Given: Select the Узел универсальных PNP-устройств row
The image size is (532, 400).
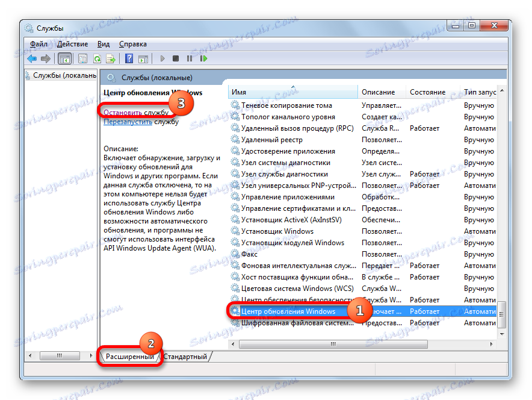Looking at the screenshot, I should coord(363,186).
